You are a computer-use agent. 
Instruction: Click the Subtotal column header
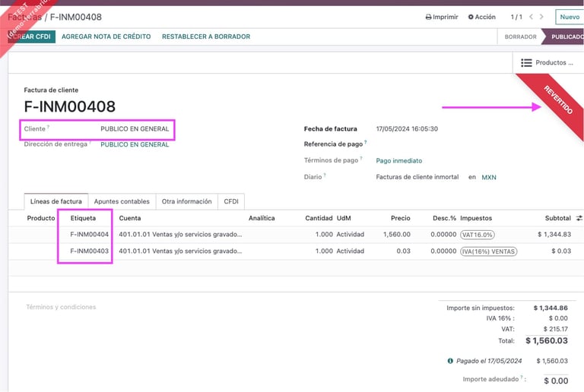(557, 218)
